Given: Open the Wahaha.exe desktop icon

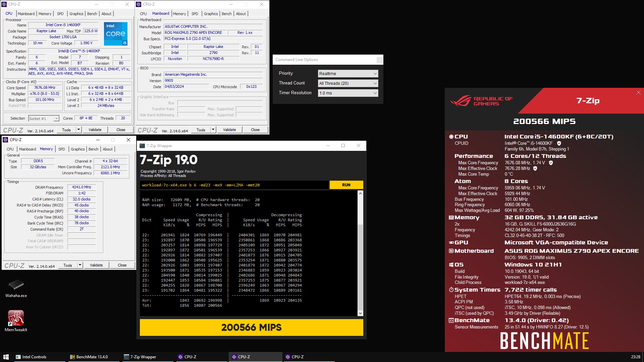Looking at the screenshot, I should pos(16,288).
